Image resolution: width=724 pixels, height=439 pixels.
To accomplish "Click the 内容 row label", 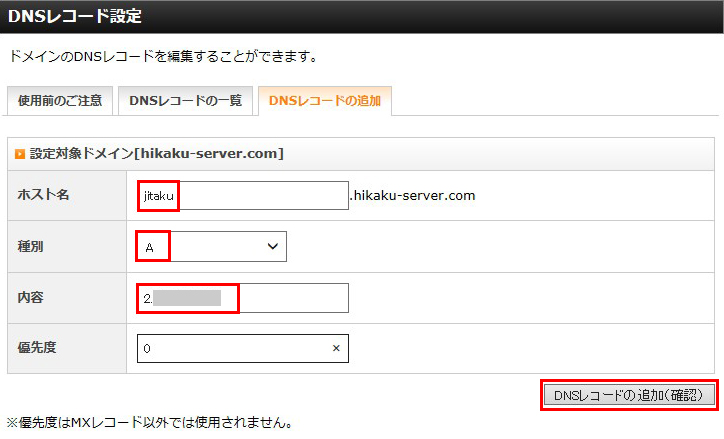I will (31, 298).
